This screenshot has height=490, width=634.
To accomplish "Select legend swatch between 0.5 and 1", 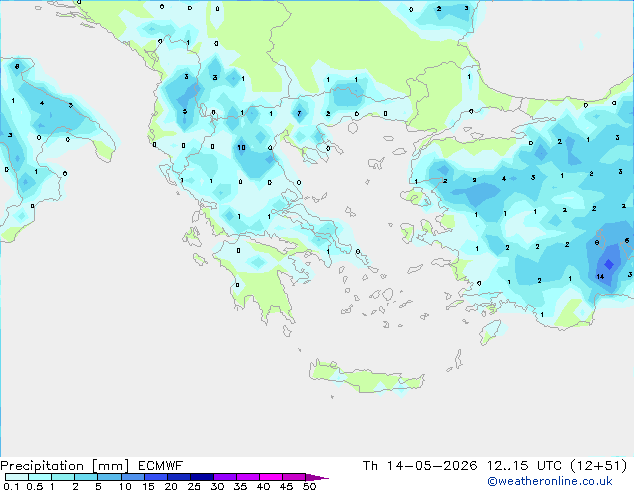I will (x=40, y=477).
